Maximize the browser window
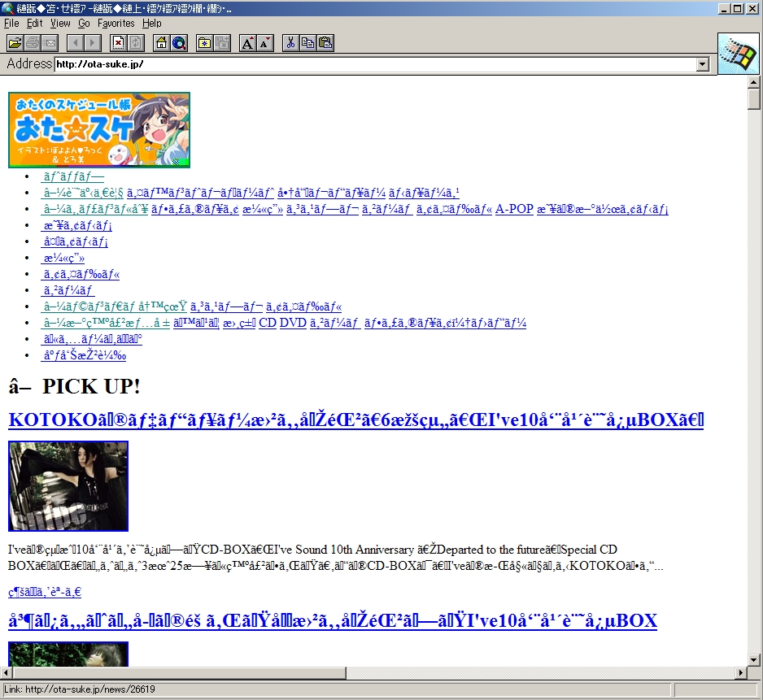The image size is (763, 700). (737, 8)
